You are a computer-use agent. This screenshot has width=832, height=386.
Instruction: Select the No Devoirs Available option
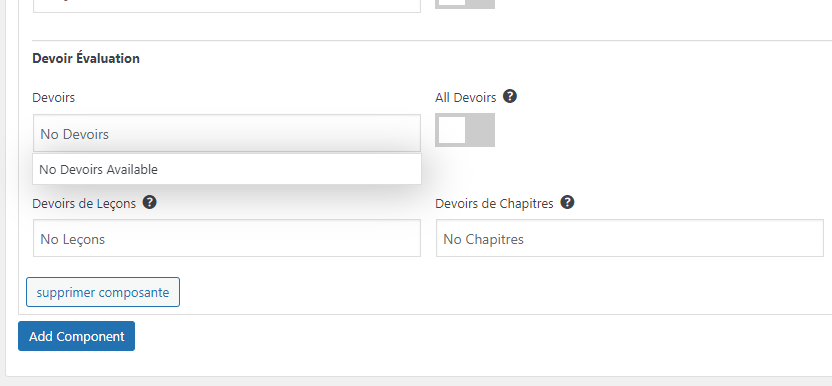click(227, 169)
